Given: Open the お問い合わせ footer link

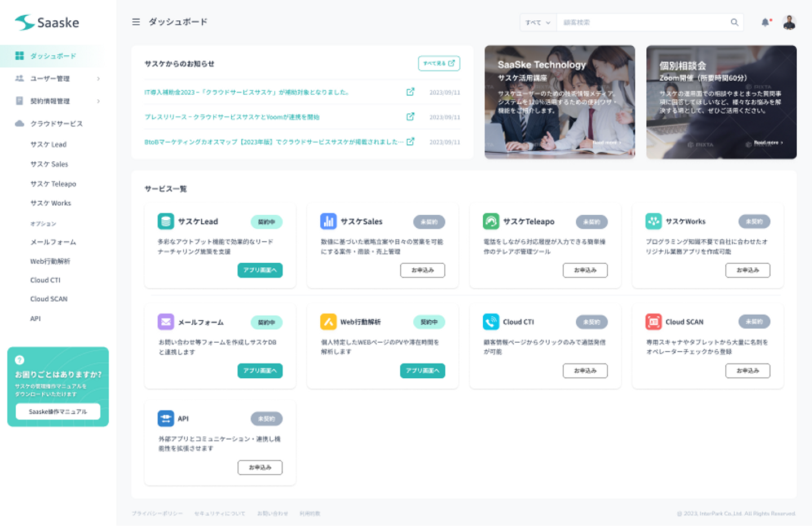Looking at the screenshot, I should click(273, 514).
